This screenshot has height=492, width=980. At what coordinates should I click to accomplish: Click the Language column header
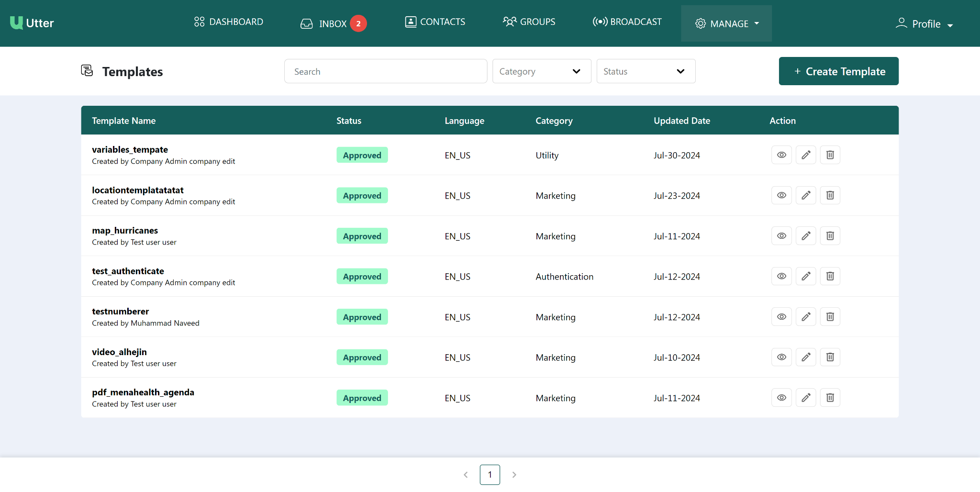[x=465, y=121]
